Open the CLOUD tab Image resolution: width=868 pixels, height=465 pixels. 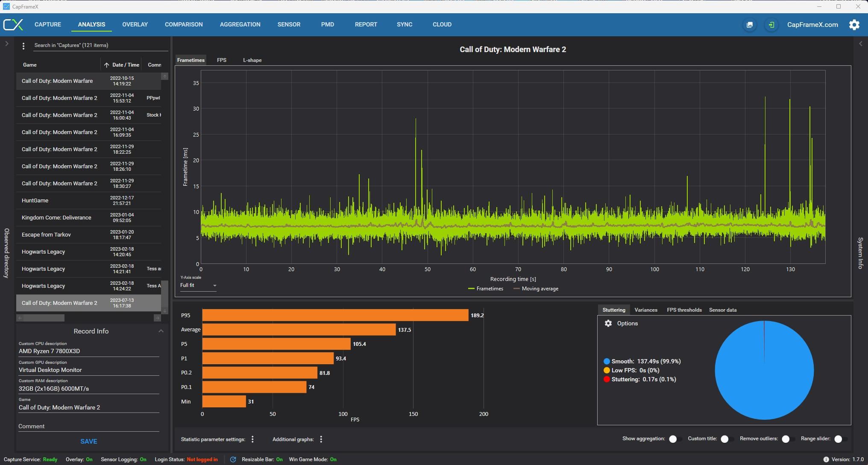click(442, 24)
